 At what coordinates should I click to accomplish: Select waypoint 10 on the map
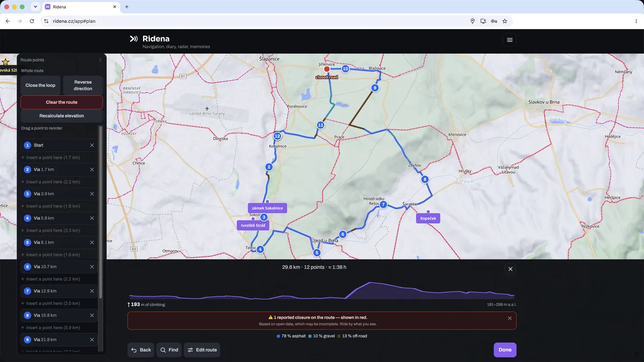tap(345, 69)
